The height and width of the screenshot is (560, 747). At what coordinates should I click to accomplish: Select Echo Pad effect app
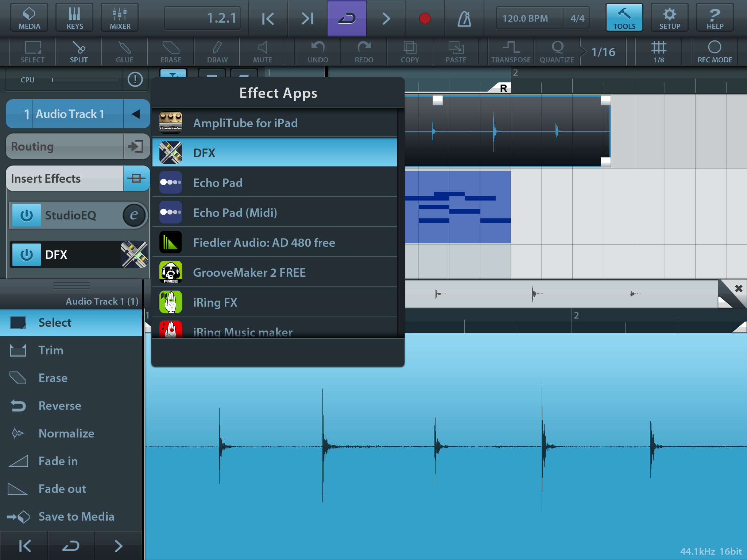pos(274,183)
